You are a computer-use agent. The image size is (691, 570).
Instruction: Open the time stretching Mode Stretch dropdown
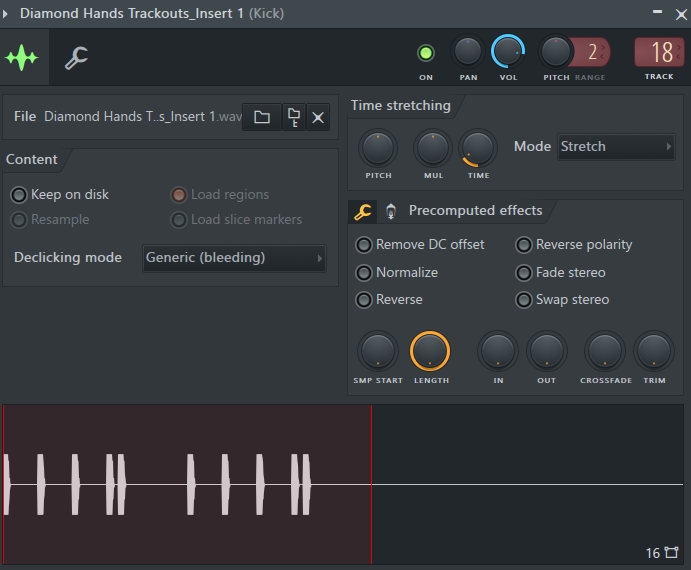pos(616,146)
